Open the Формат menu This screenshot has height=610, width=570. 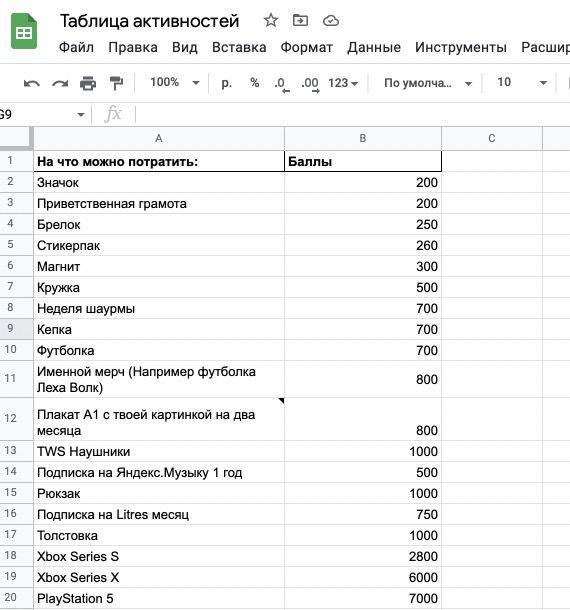point(307,47)
